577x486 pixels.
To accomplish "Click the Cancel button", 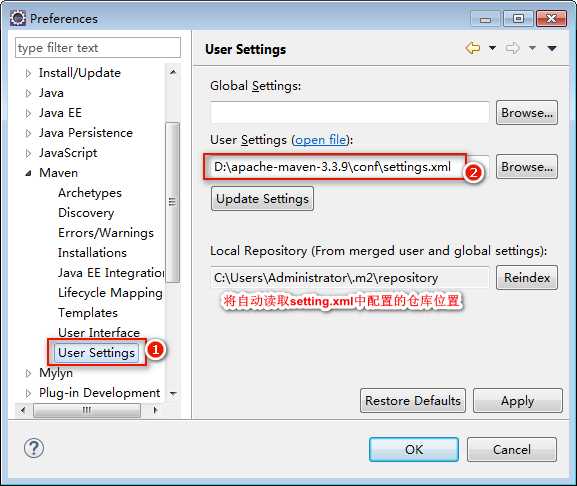I will (x=512, y=449).
